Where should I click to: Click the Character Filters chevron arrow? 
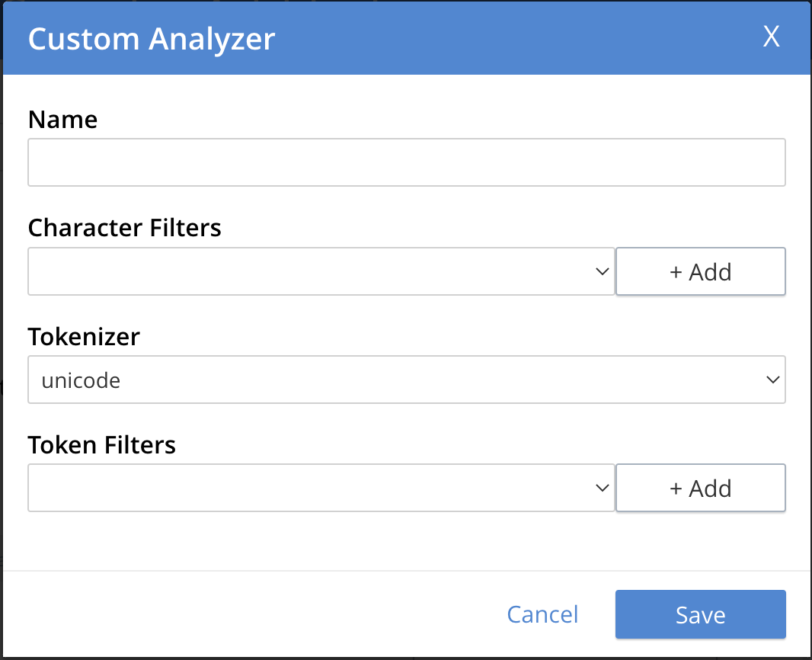tap(602, 271)
